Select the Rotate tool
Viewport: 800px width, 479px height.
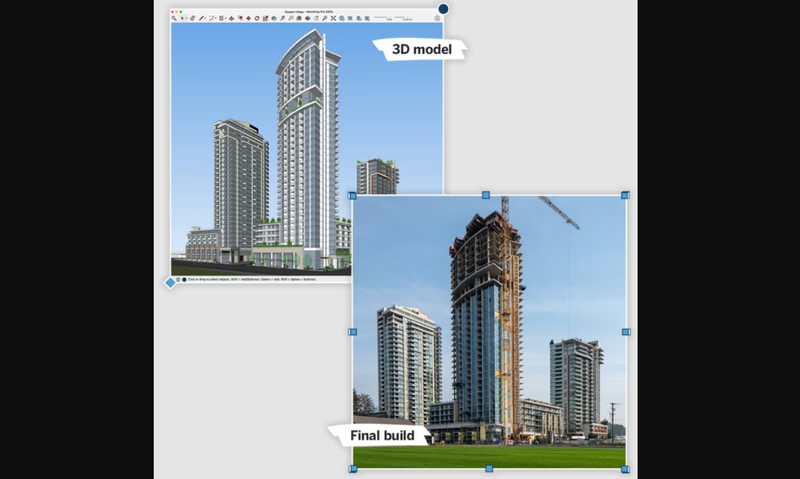point(257,18)
